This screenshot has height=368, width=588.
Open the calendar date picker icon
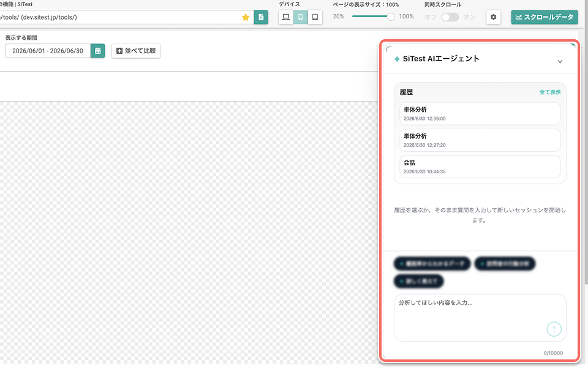click(97, 51)
